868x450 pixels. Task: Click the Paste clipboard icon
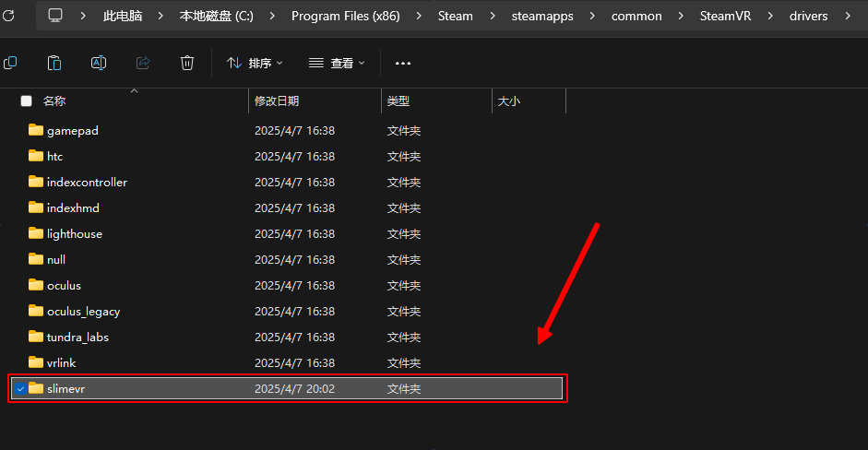coord(54,63)
